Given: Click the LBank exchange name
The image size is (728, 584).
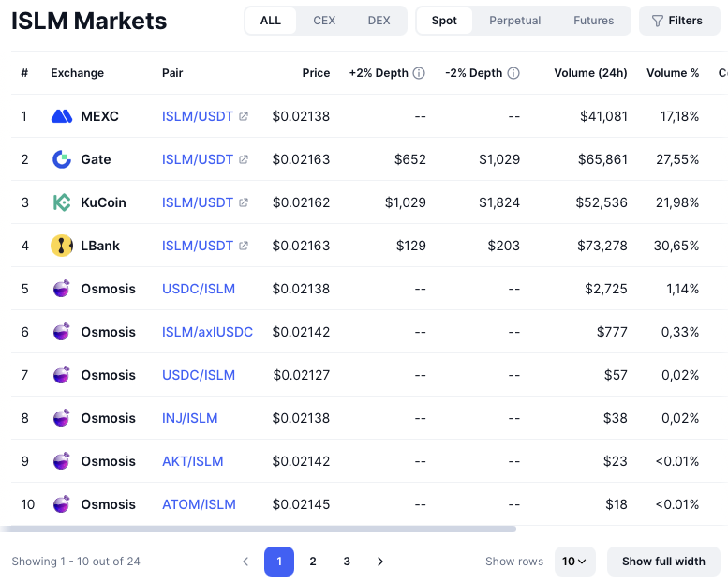Looking at the screenshot, I should coord(100,246).
